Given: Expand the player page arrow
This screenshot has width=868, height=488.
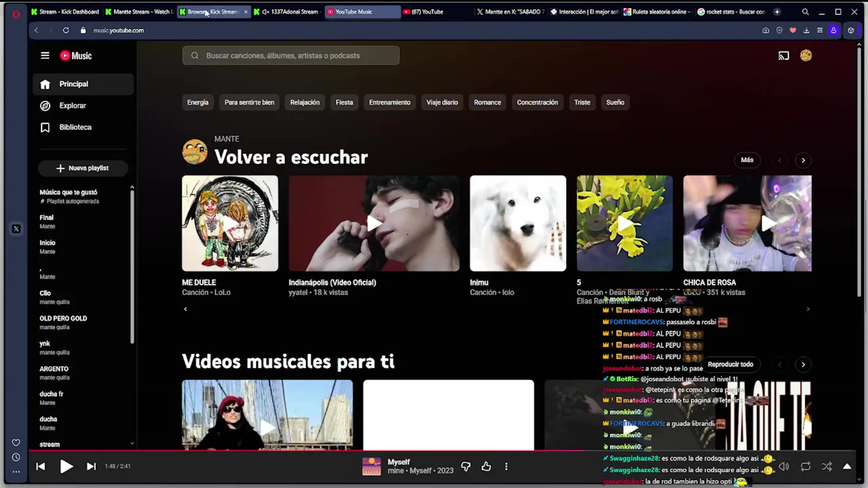Looking at the screenshot, I should (847, 466).
